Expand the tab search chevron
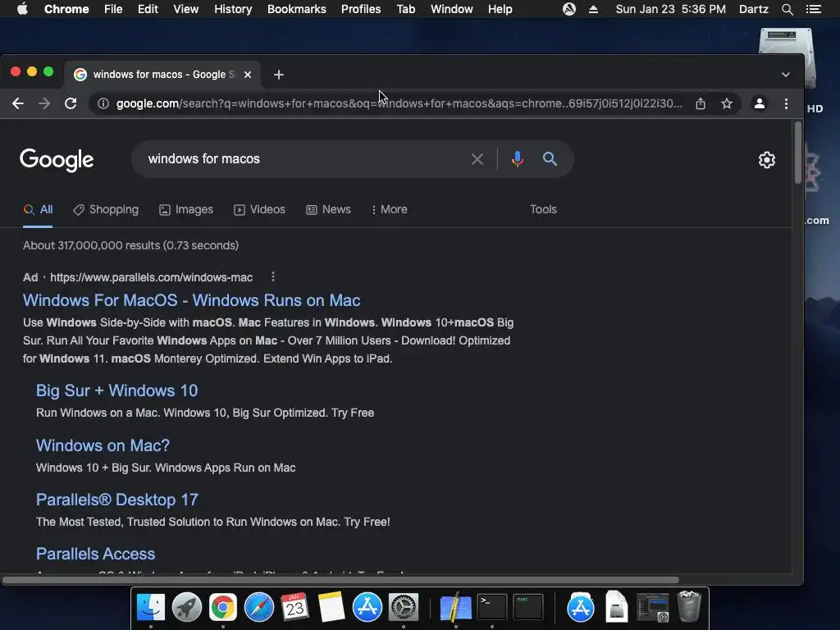The image size is (840, 630). 785,75
